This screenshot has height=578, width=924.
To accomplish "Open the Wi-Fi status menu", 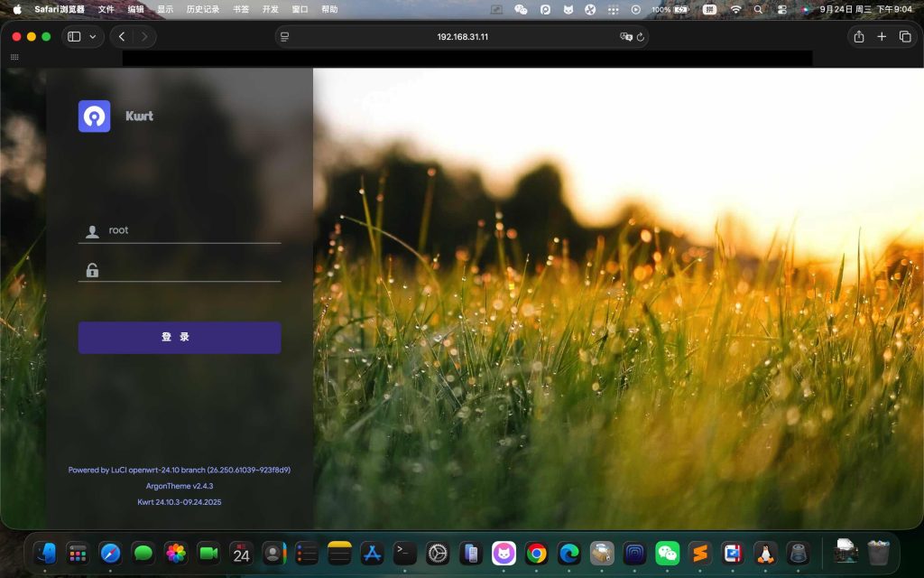I will [x=735, y=9].
